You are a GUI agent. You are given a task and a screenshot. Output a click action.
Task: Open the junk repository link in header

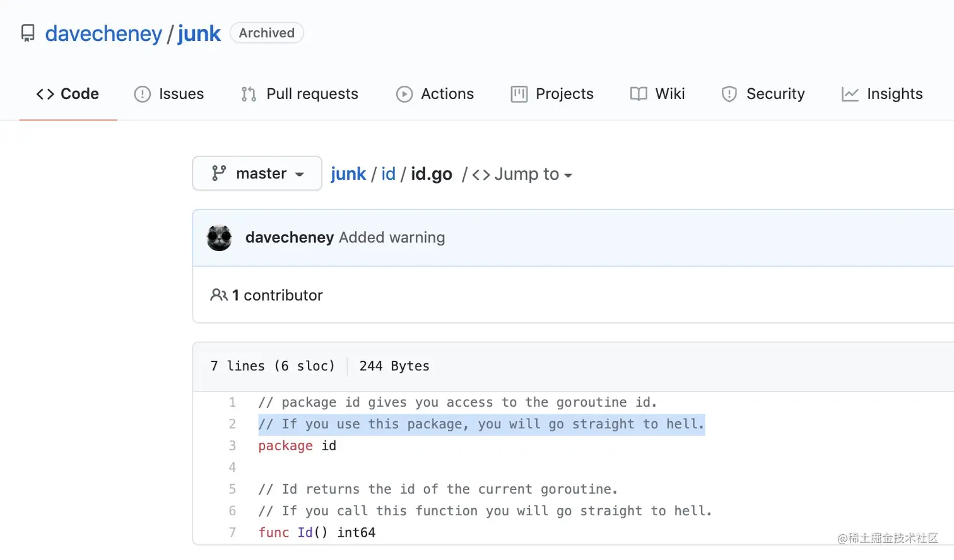tap(199, 33)
